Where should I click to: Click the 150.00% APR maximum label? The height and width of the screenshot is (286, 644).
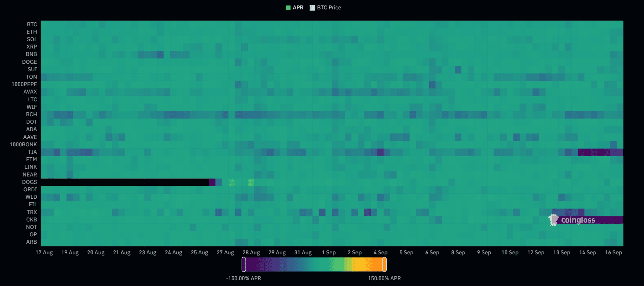(384, 278)
